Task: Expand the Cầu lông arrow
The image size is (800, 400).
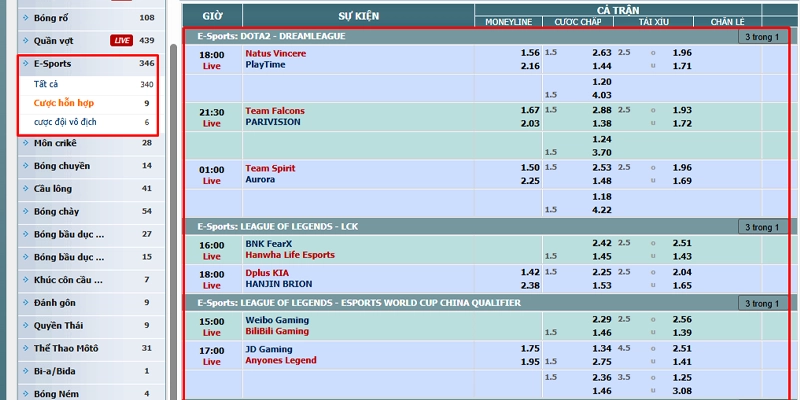Action: click(x=26, y=188)
